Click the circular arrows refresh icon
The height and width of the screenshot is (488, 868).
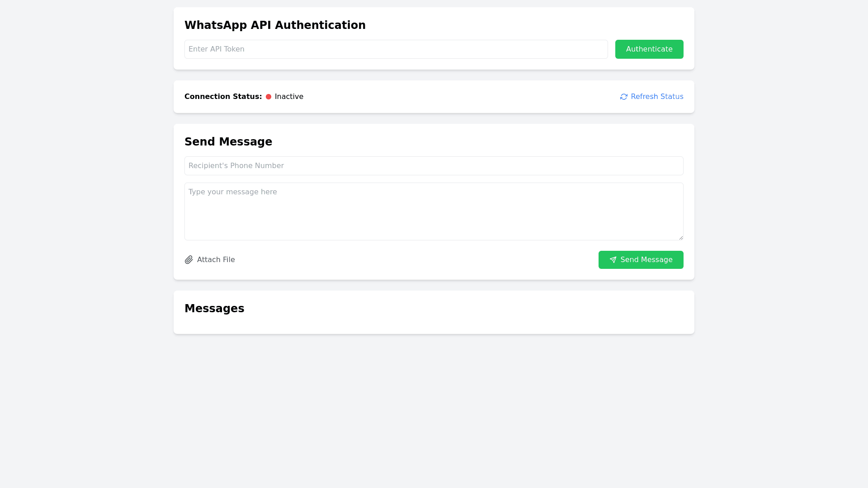tap(624, 97)
